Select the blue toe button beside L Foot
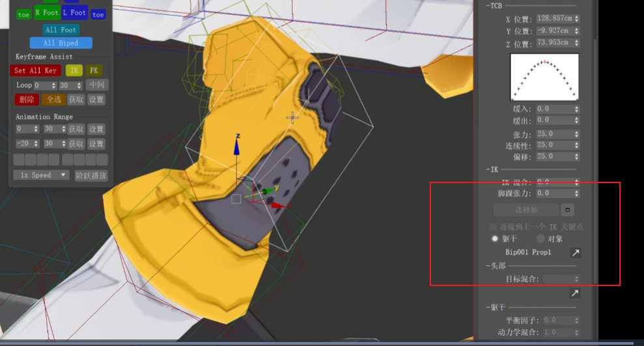Screen dimensions: 644x346 [98, 14]
